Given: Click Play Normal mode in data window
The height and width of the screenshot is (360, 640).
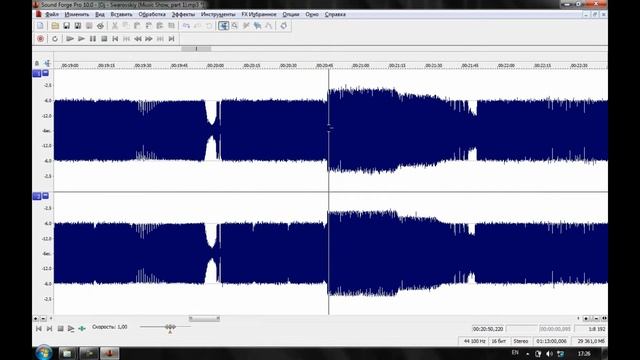Looking at the screenshot, I should pos(71,329).
